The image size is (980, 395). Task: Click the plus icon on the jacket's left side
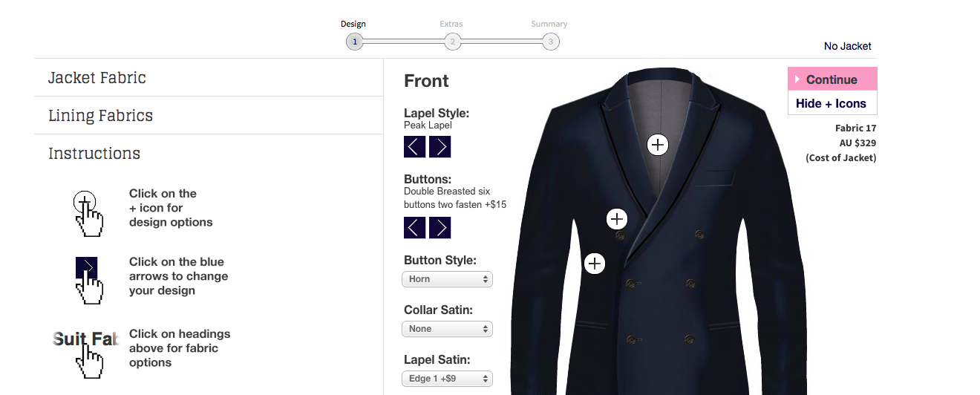[595, 264]
